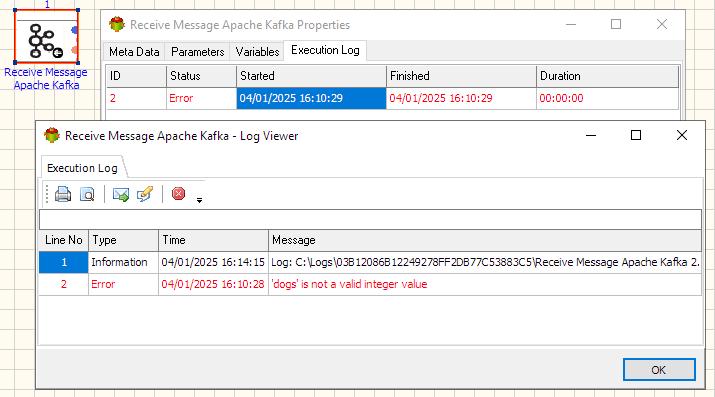Click the time cell 04/01/2025 16:14:15
The image size is (715, 397).
(x=213, y=262)
